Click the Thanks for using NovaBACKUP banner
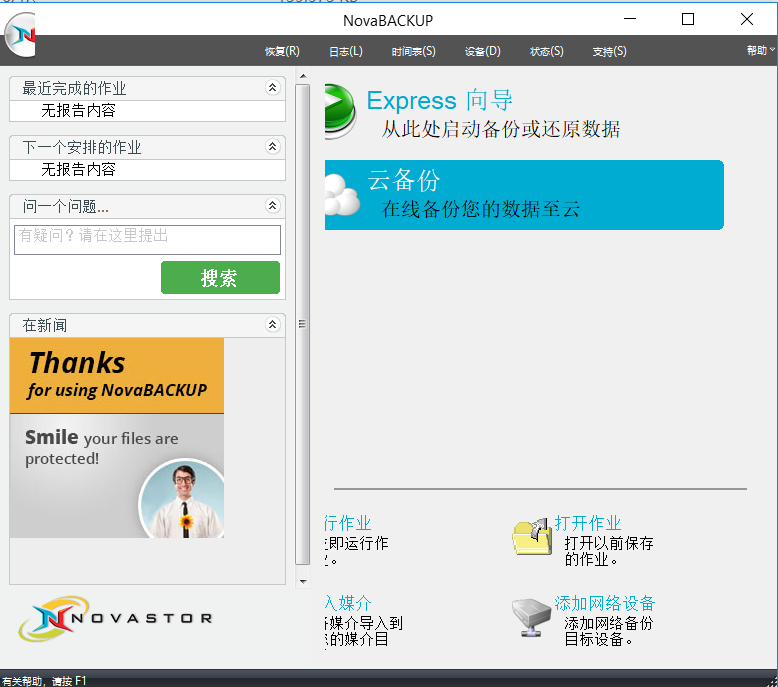Screen dimensions: 778x687 (117, 375)
